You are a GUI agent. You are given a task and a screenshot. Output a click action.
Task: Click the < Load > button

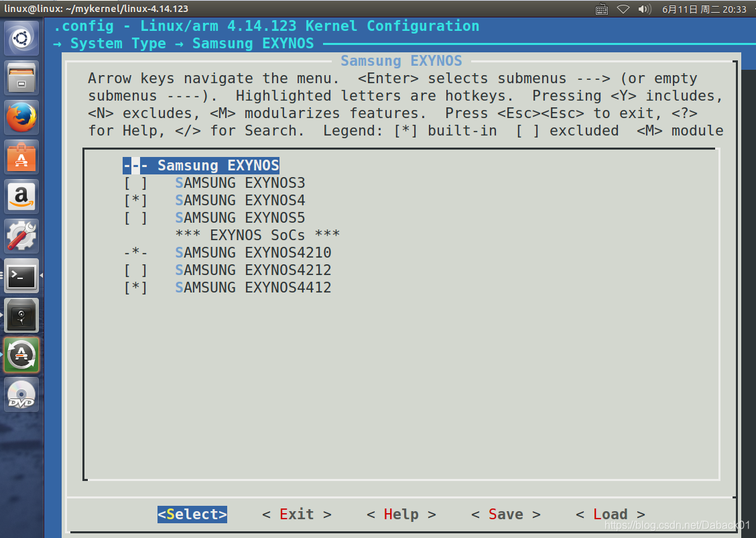coord(611,515)
